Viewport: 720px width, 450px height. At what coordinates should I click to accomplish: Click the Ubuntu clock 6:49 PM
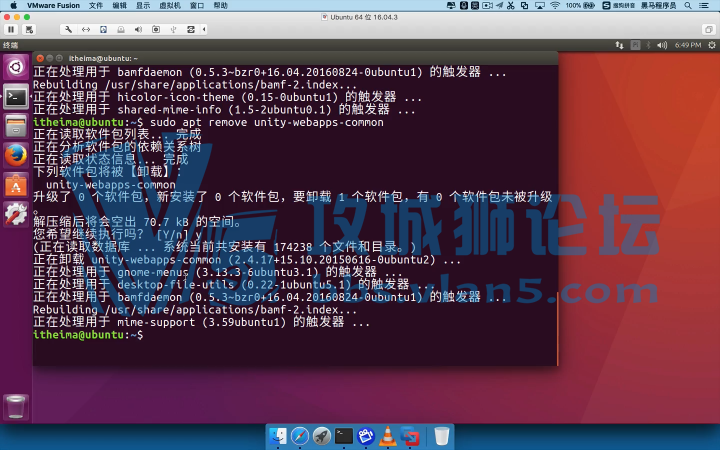pos(688,45)
